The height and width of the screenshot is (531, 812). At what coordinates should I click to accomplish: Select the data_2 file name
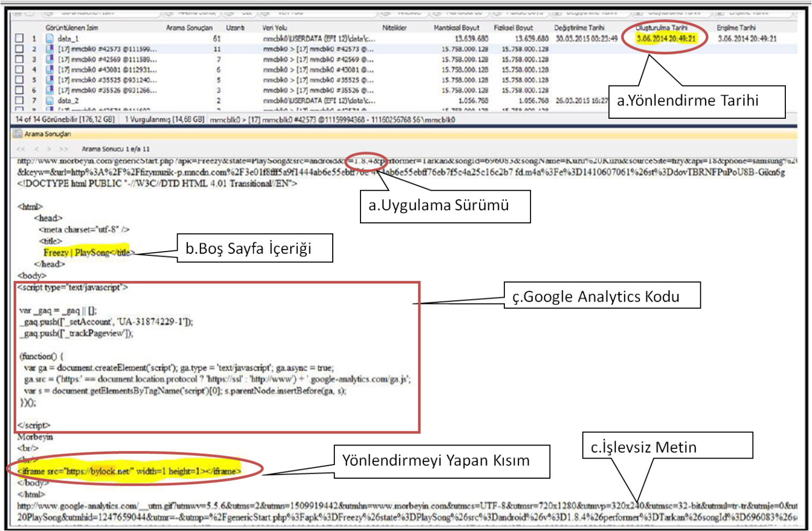coord(68,101)
